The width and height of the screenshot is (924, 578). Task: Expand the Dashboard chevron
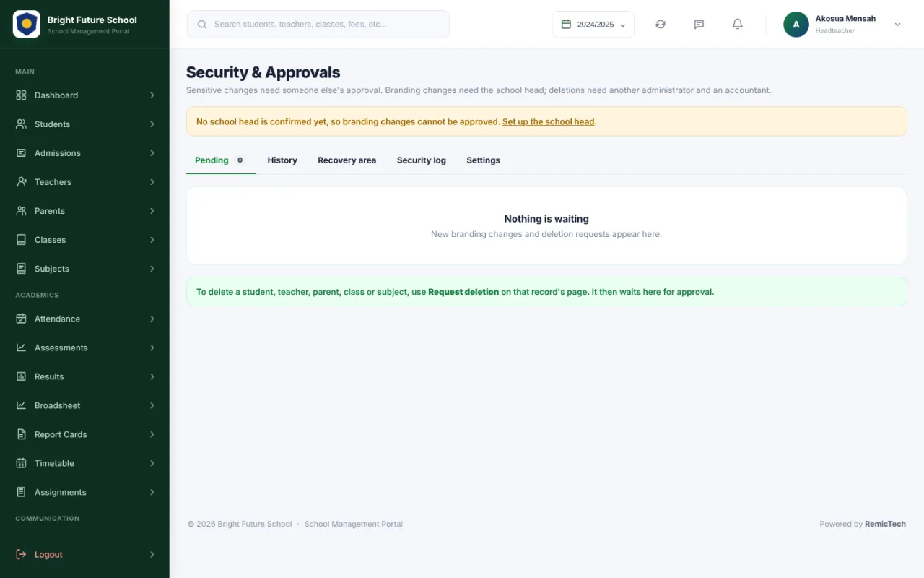152,95
